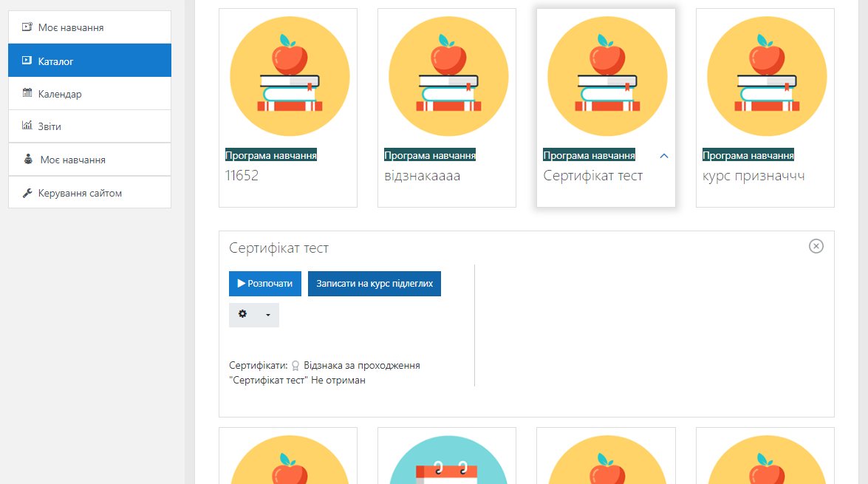Viewport: 868px width, 484px height.
Task: Click Записати на курс підлеглих
Action: click(375, 284)
